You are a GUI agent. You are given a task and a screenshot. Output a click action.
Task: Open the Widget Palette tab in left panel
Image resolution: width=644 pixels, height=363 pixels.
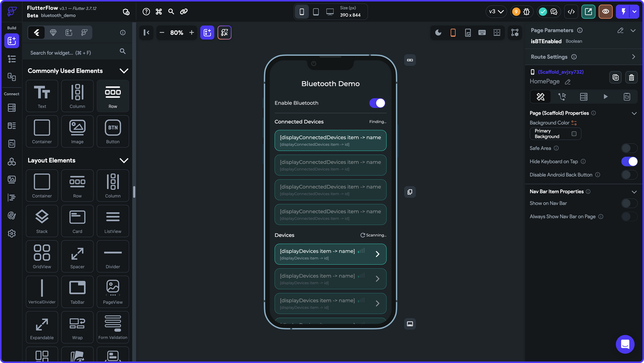click(x=36, y=33)
